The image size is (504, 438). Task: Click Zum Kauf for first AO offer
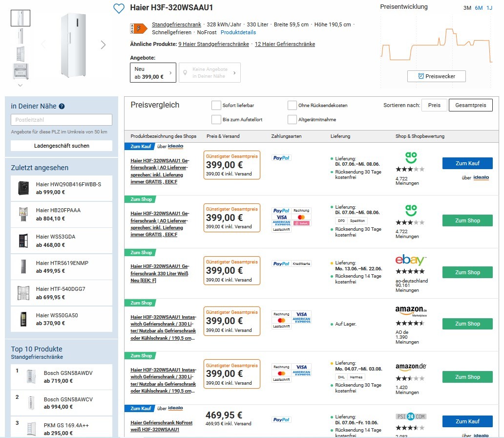pyautogui.click(x=467, y=163)
